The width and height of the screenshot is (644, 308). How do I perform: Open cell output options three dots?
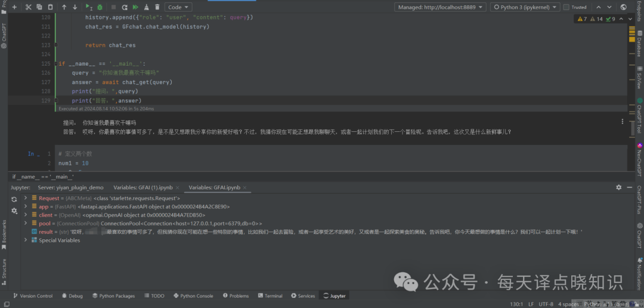point(623,121)
